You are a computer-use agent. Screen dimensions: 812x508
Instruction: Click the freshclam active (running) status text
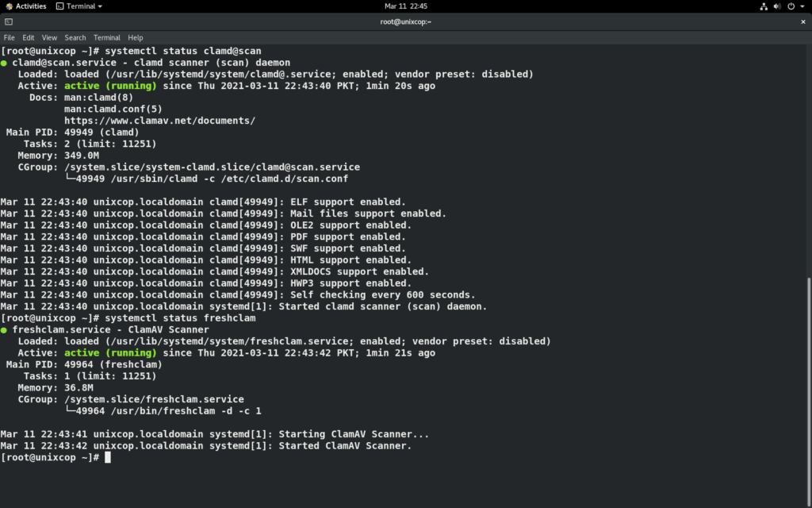(110, 353)
